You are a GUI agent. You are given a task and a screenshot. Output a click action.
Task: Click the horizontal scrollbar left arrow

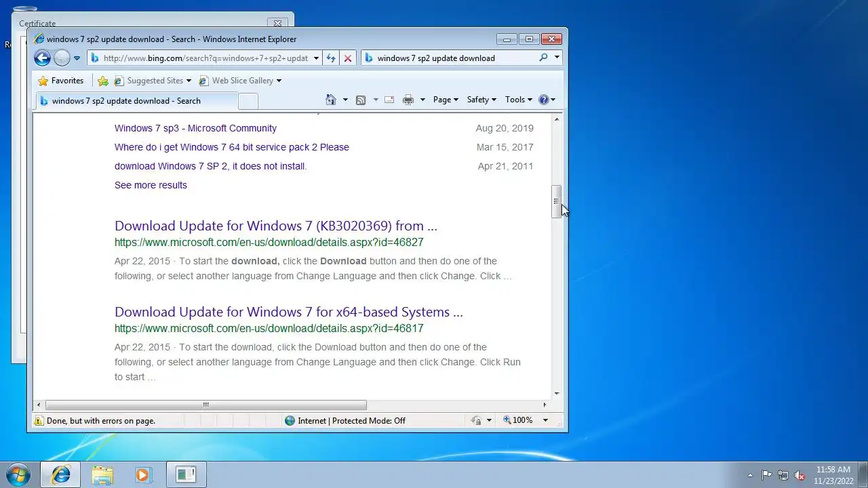(x=38, y=405)
